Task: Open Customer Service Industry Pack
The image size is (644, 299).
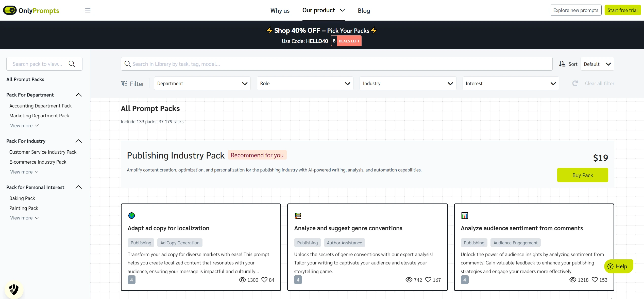Action: pos(43,152)
